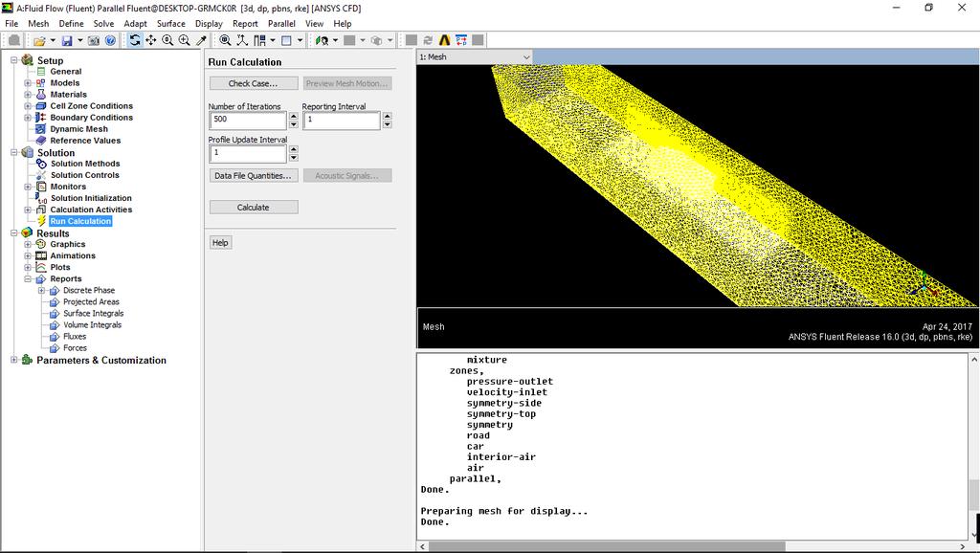Decrease Profile Update Interval with down arrow
Image resolution: width=980 pixels, height=553 pixels.
click(x=293, y=158)
